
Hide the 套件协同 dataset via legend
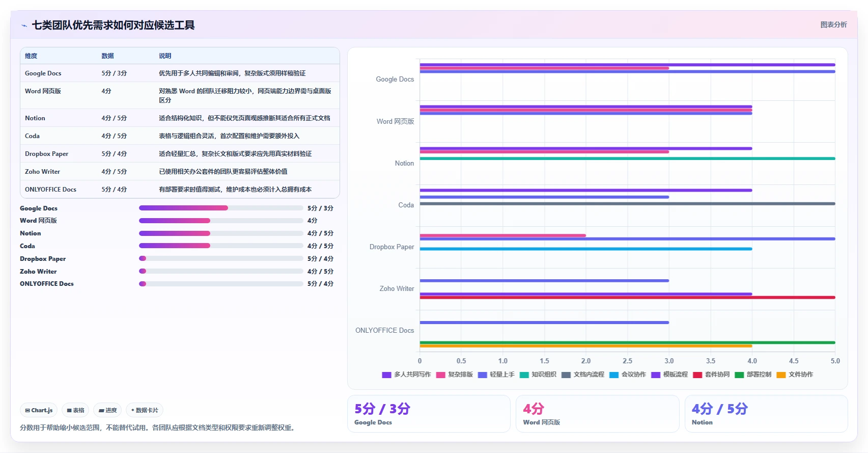(x=711, y=375)
